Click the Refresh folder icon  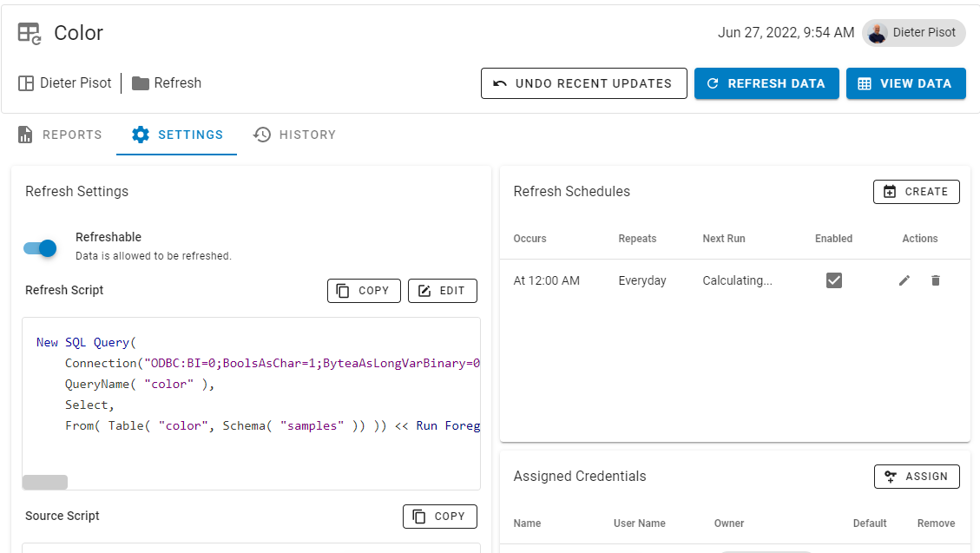(x=139, y=82)
